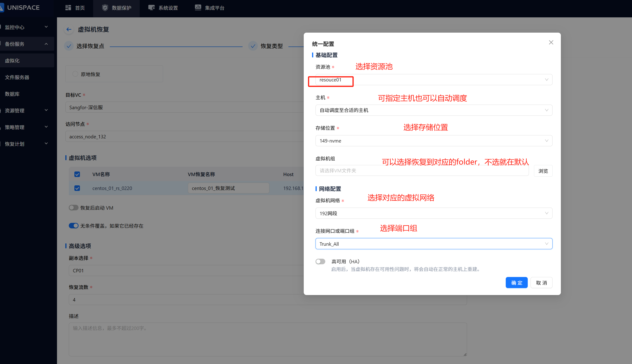Click the 系统设置 monitor icon

pyautogui.click(x=152, y=8)
